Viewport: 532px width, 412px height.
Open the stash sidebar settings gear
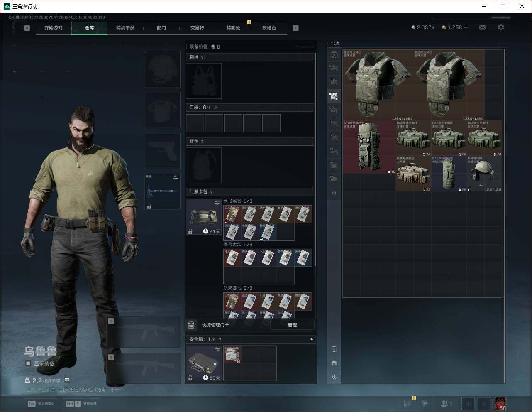tap(334, 193)
